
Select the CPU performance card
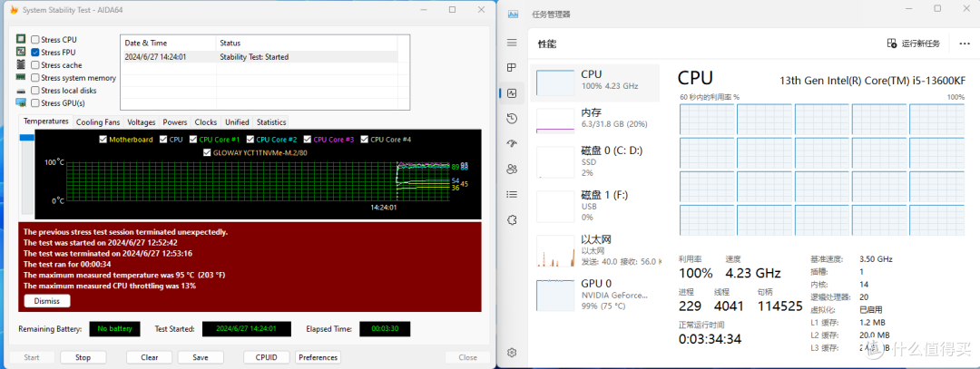pos(594,83)
